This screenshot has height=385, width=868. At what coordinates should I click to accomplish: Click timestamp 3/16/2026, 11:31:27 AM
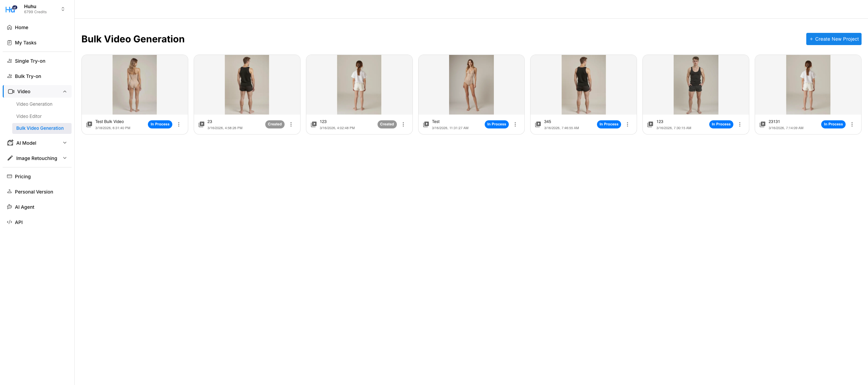pos(450,128)
